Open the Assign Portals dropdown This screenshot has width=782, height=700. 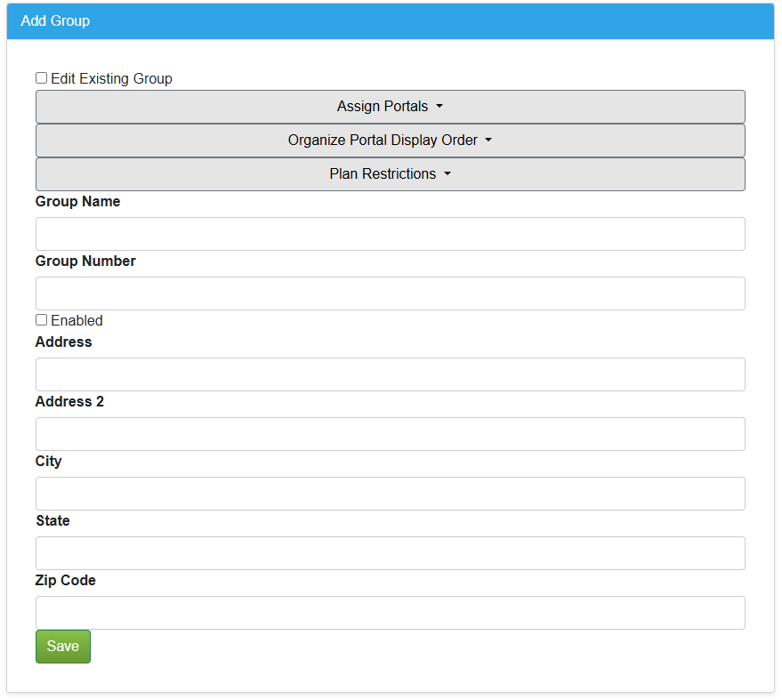390,107
